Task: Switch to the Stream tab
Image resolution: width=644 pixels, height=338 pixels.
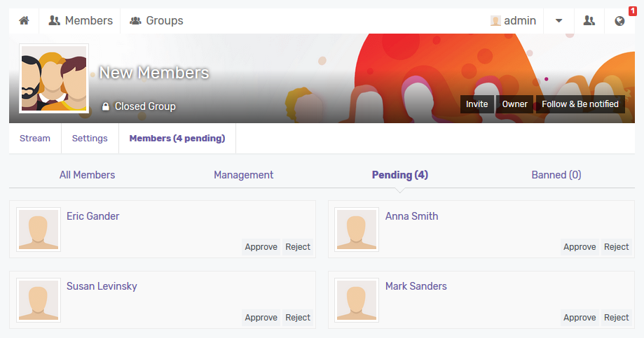Action: [x=35, y=139]
